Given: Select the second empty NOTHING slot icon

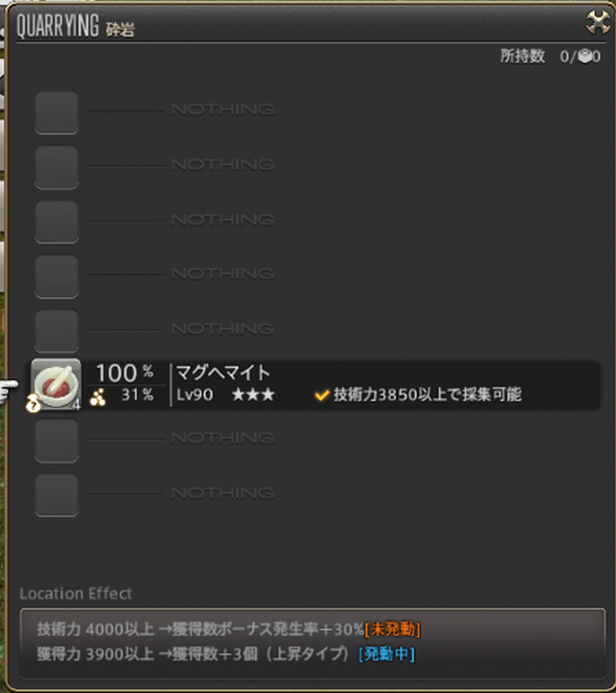Looking at the screenshot, I should [x=57, y=168].
